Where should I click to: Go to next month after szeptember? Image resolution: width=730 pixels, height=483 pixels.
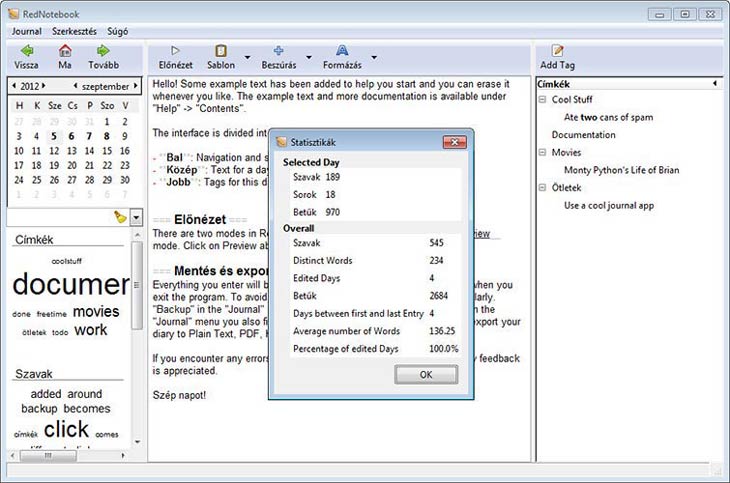[136, 86]
